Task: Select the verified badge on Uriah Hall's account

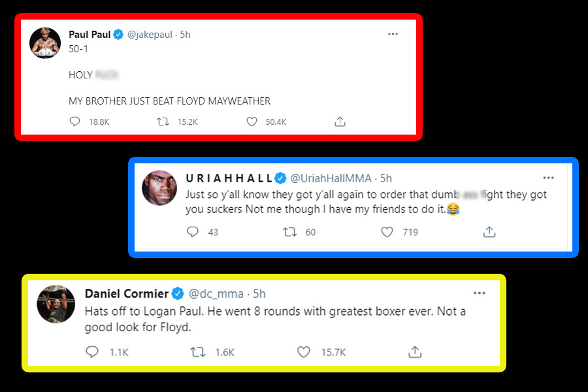Action: pyautogui.click(x=281, y=177)
